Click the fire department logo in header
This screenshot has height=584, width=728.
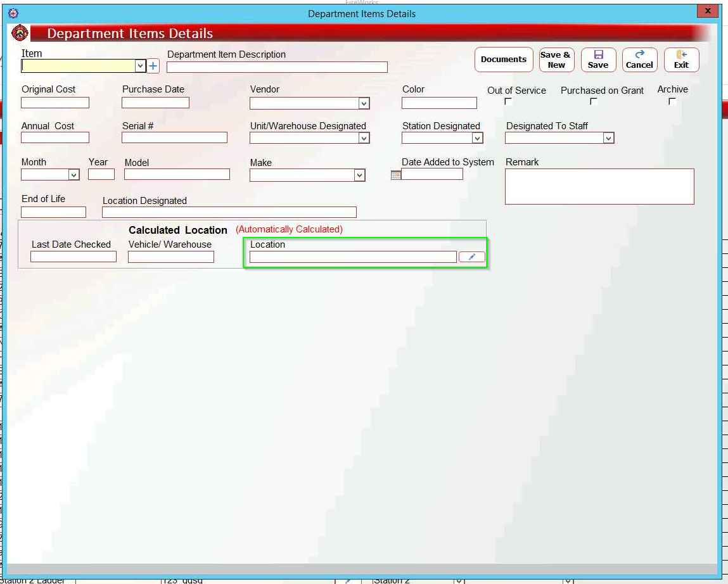[x=20, y=34]
